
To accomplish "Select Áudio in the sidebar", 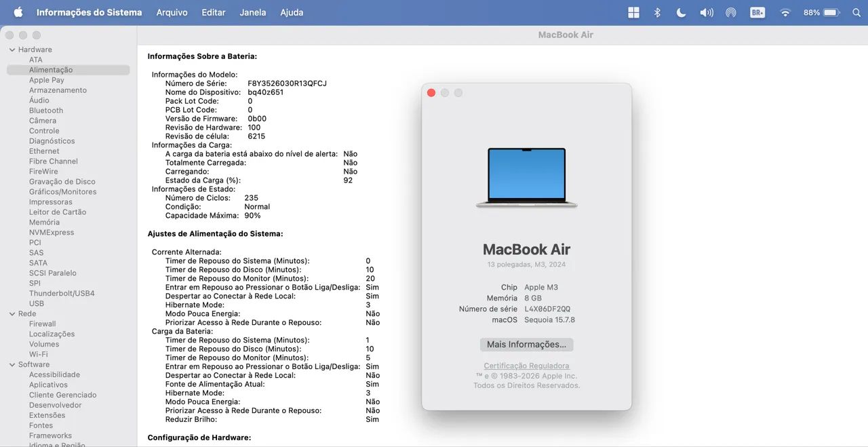I will (x=39, y=100).
